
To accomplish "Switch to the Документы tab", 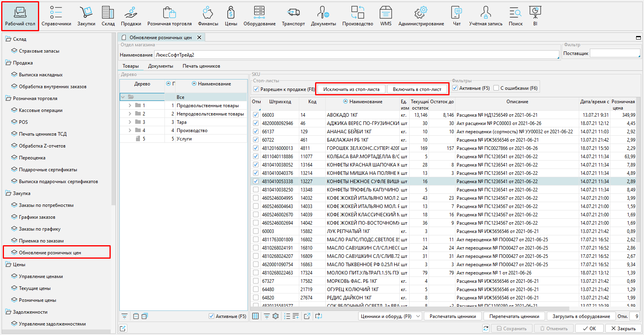I will click(x=161, y=66).
